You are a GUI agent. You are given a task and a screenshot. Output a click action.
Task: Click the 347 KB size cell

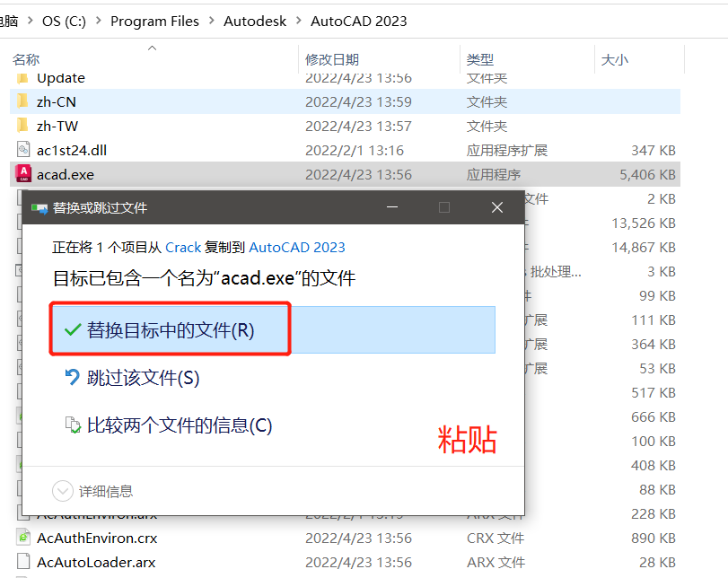coord(653,150)
